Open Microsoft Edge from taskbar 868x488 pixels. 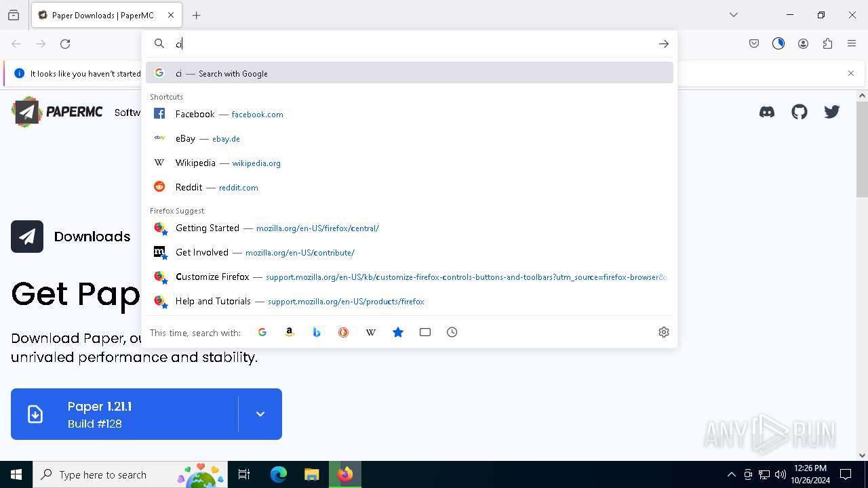(x=279, y=474)
